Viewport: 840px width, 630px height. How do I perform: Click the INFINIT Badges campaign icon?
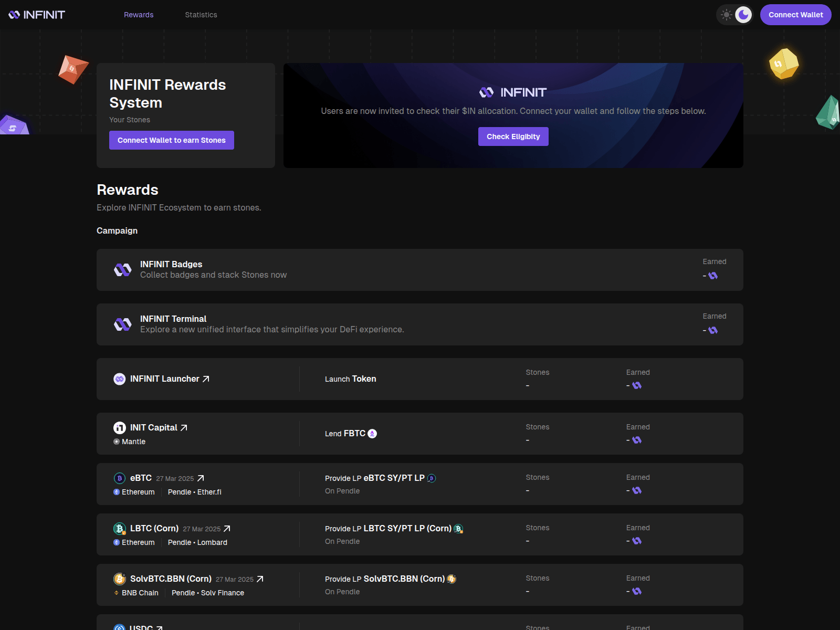(121, 270)
